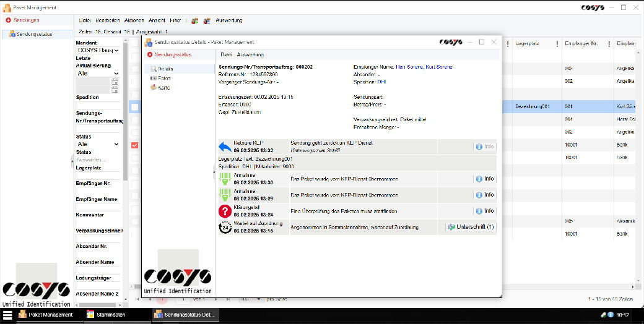Screen dimensions: 644x324
Task: Click the Absender Nr. filter input field
Action: pyautogui.click(x=98, y=254)
